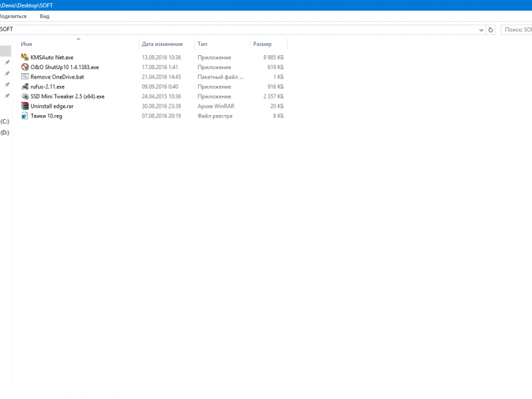Select the file name Твики 10.reg

(46, 116)
